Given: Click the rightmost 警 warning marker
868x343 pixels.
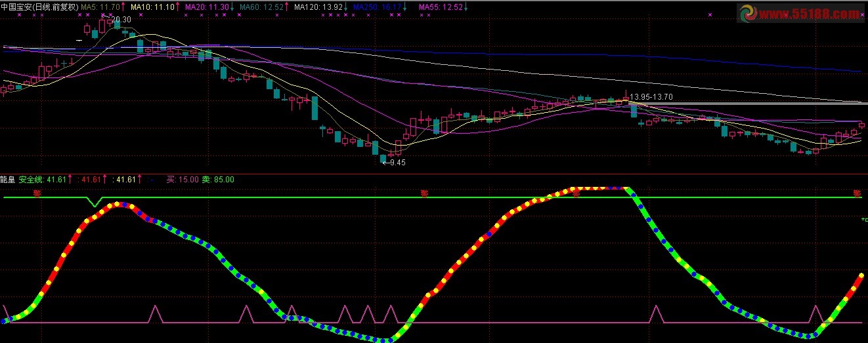Looking at the screenshot, I should point(857,193).
